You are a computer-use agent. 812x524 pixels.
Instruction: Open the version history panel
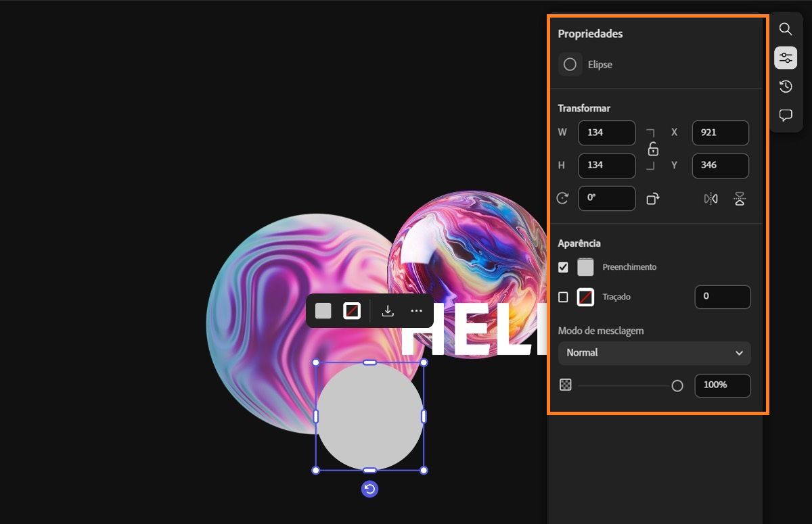[x=786, y=87]
